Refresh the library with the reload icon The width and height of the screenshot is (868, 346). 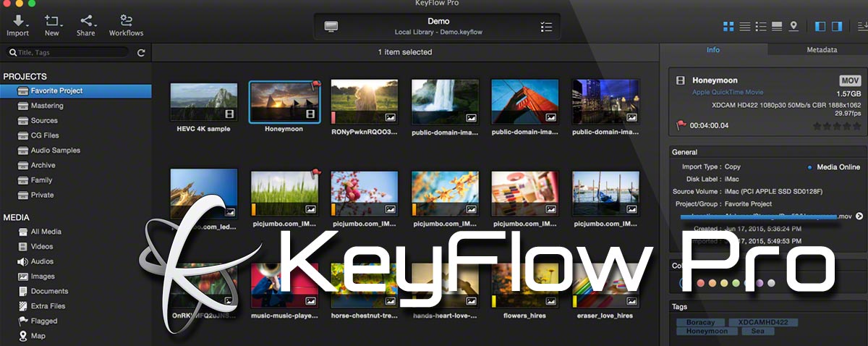coord(141,53)
